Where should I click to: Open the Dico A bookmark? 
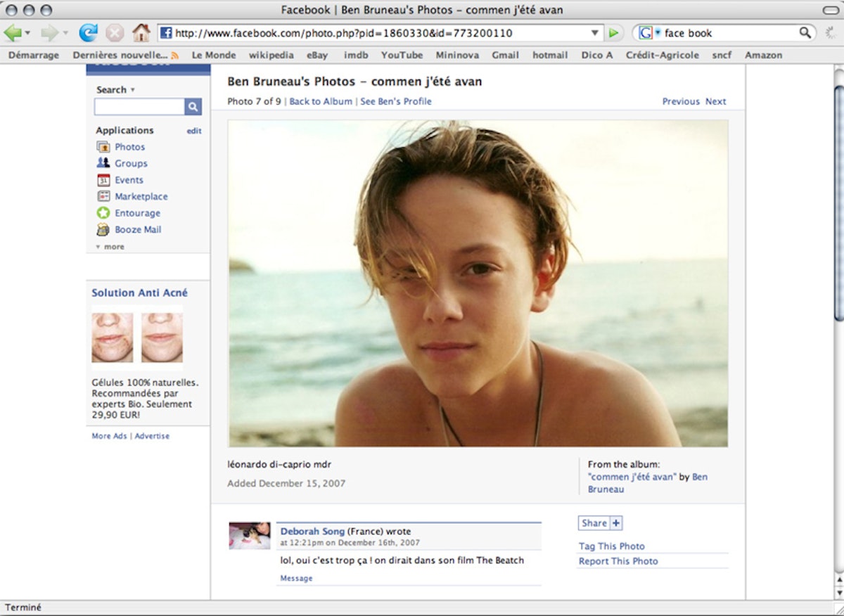(596, 55)
